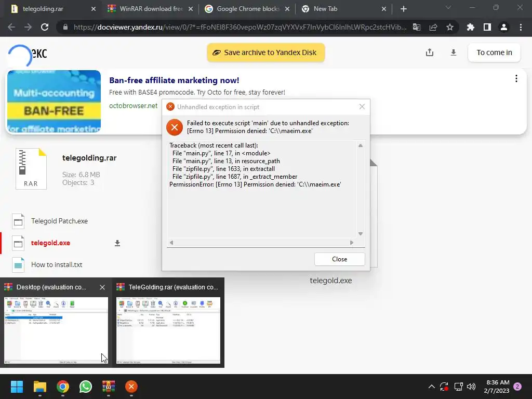This screenshot has width=532, height=399.
Task: Open File Explorer from taskbar
Action: tap(39, 387)
